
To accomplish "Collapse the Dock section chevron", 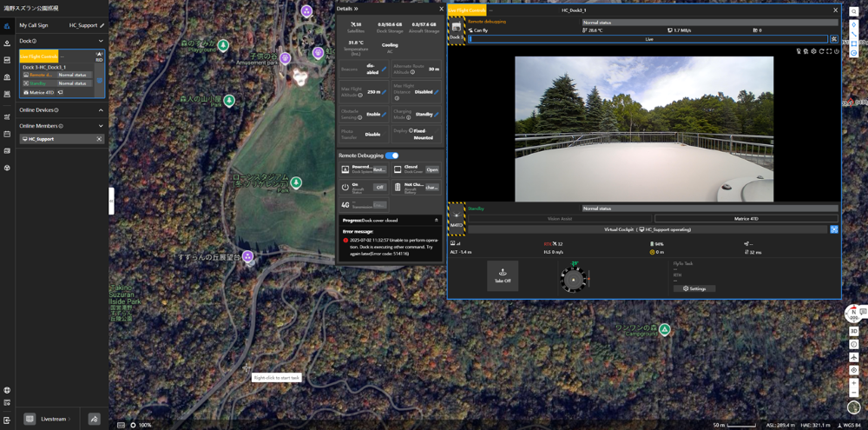I will click(x=101, y=41).
